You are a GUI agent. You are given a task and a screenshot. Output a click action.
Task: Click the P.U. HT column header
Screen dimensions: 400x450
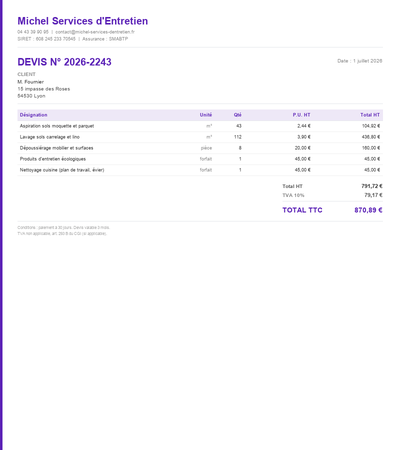point(301,115)
